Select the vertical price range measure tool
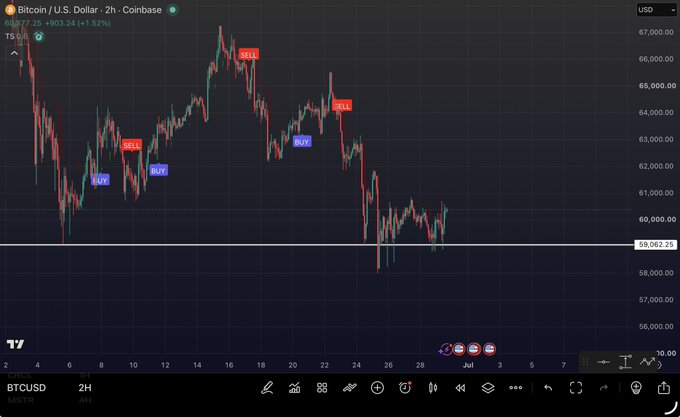This screenshot has width=680, height=417. click(x=625, y=362)
